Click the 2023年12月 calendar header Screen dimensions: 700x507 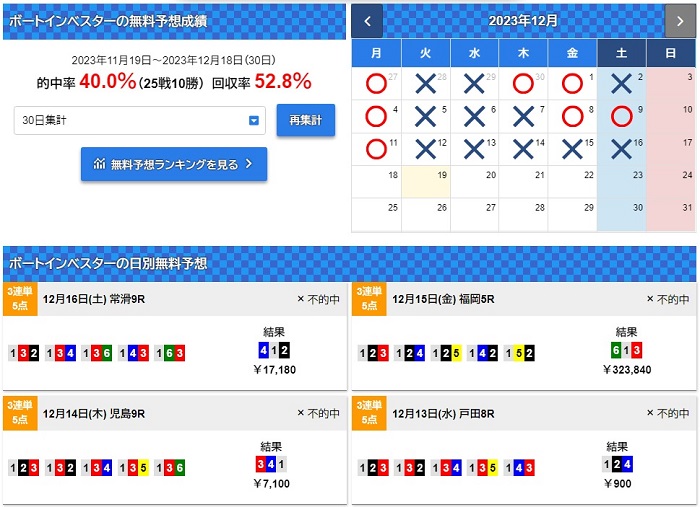click(523, 20)
